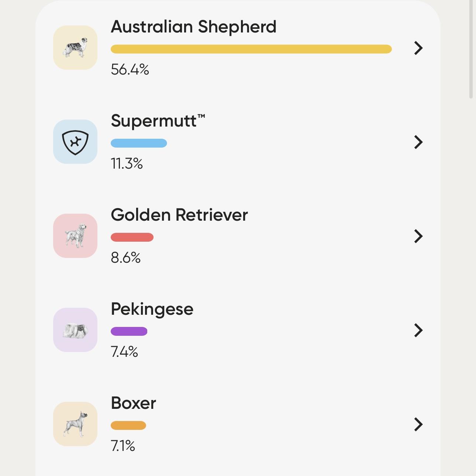The height and width of the screenshot is (476, 476).
Task: Open the Pekingese breed title
Action: (x=152, y=309)
